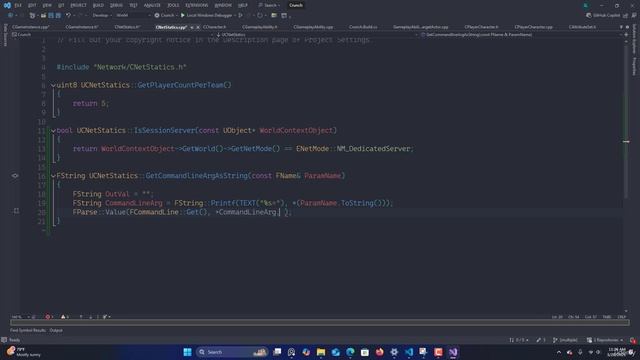Show hidden system tray icons
The height and width of the screenshot is (360, 640).
tap(559, 352)
